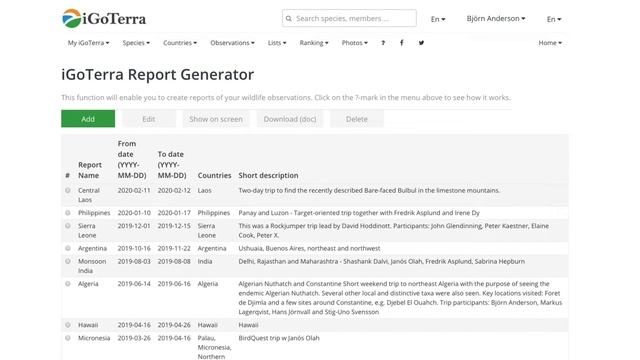Click the date 2020-01-17

[x=174, y=213]
